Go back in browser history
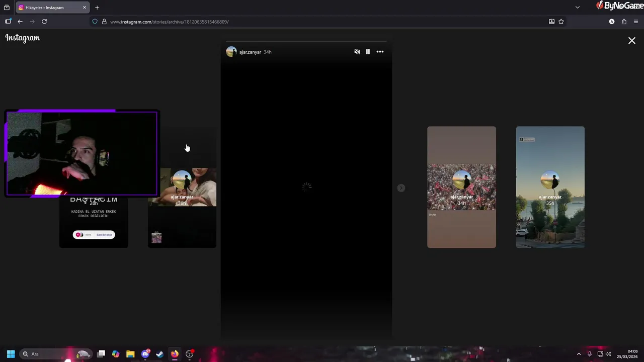The image size is (644, 362). tap(20, 22)
